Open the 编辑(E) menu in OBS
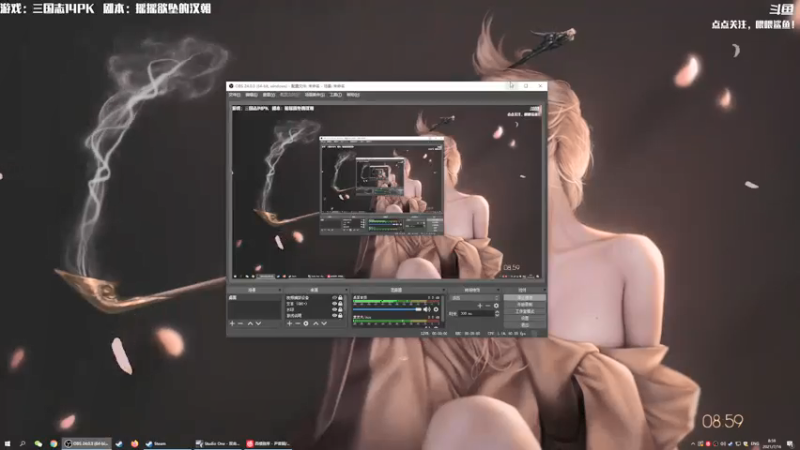 coord(252,95)
